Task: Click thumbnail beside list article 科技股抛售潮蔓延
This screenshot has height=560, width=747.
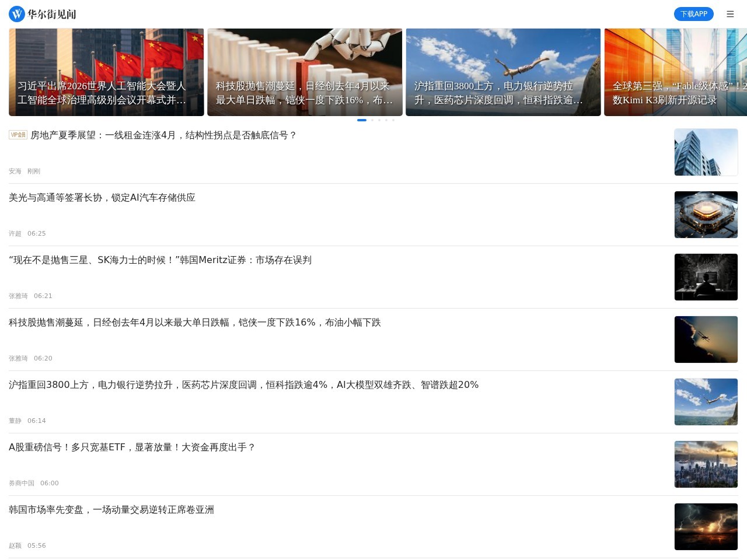Action: click(706, 339)
